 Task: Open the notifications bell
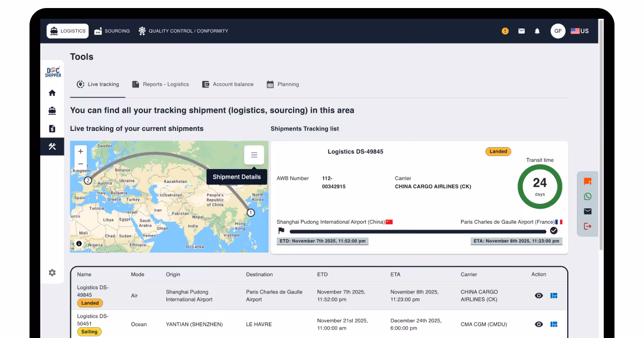point(537,31)
